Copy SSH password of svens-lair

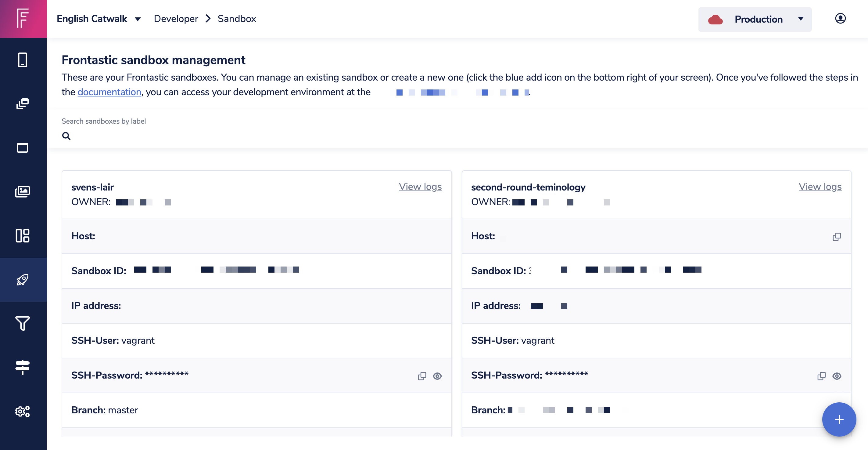tap(422, 376)
